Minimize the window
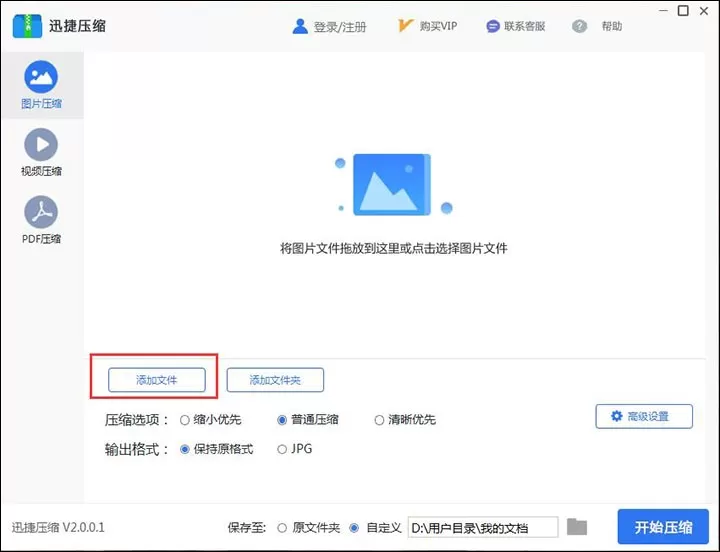 [x=664, y=11]
